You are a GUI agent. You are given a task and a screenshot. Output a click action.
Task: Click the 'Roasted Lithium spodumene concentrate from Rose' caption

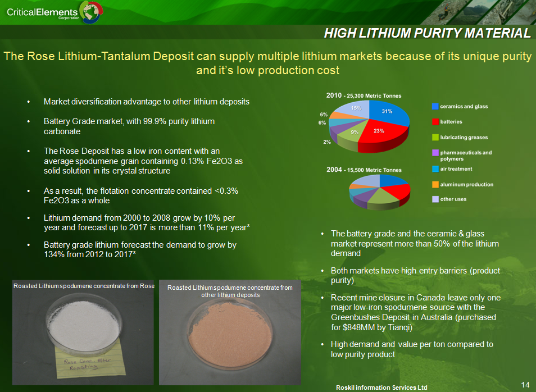coord(84,286)
